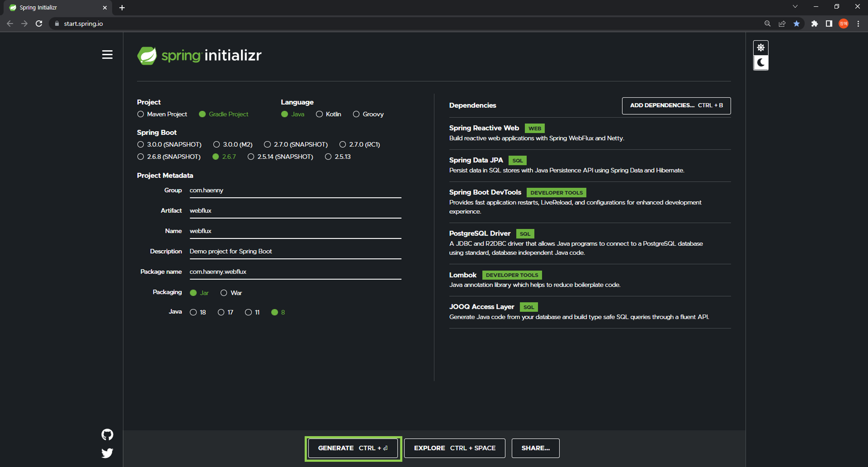Select Java version 11
This screenshot has height=467, width=868.
click(x=252, y=312)
